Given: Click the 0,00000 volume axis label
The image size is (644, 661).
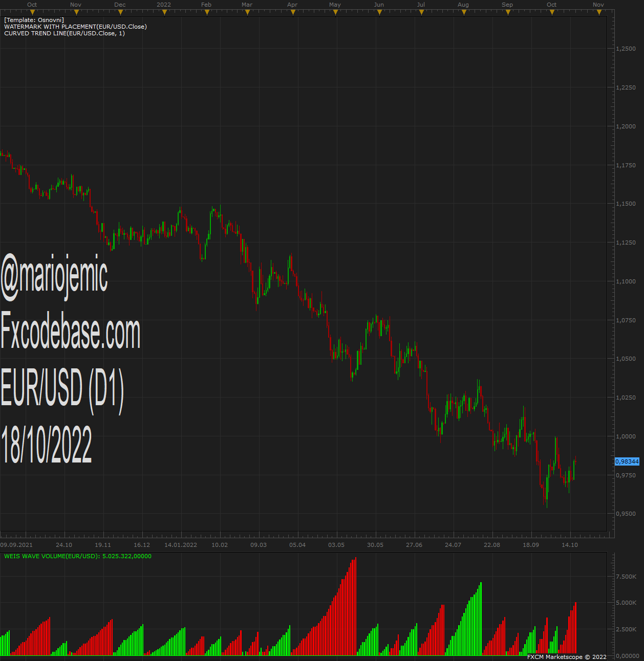Looking at the screenshot, I should (x=627, y=656).
